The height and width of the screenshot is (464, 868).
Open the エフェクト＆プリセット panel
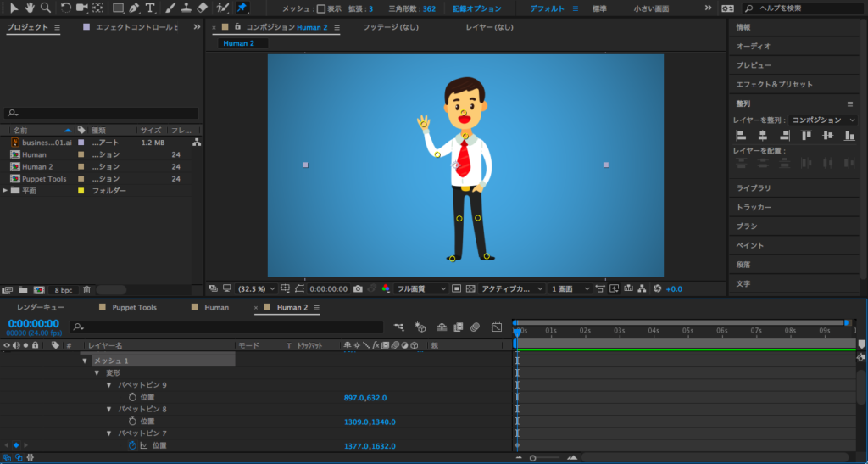coord(774,84)
